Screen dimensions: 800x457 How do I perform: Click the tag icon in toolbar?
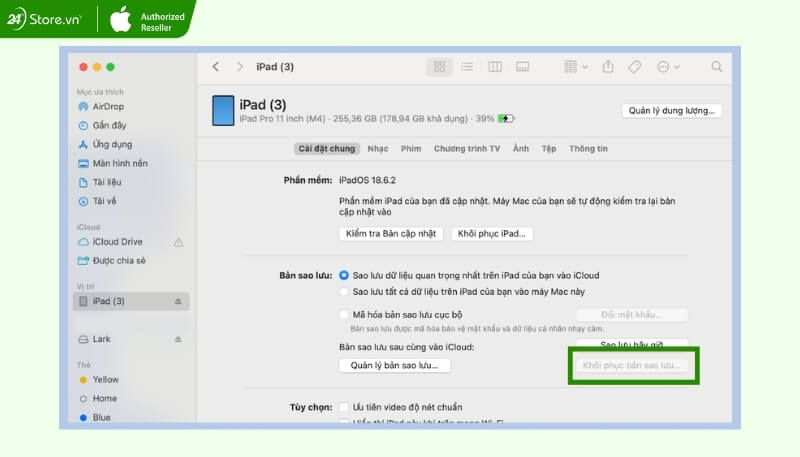[x=635, y=67]
